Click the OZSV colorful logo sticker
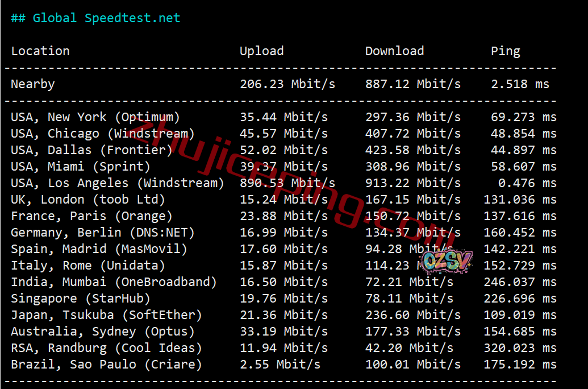The image size is (588, 389). tap(446, 261)
